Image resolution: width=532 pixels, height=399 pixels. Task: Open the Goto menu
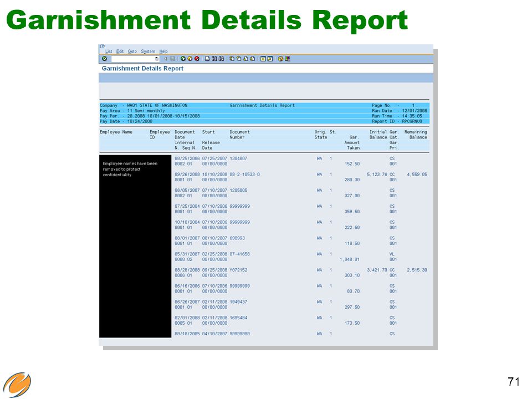pyautogui.click(x=132, y=51)
